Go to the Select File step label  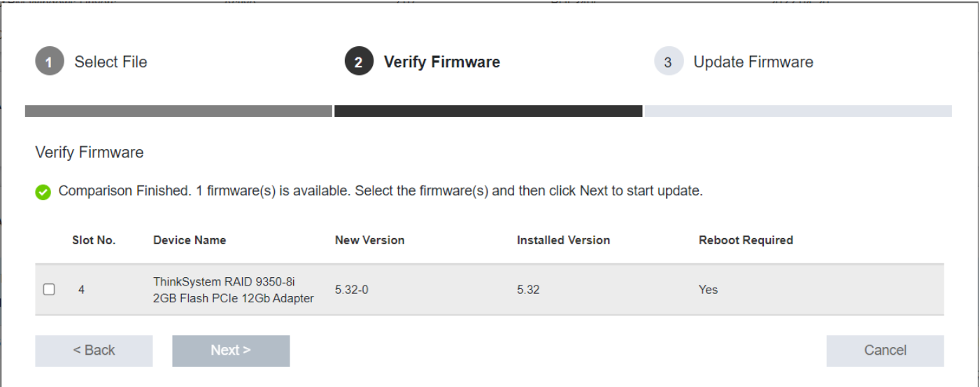click(x=111, y=62)
